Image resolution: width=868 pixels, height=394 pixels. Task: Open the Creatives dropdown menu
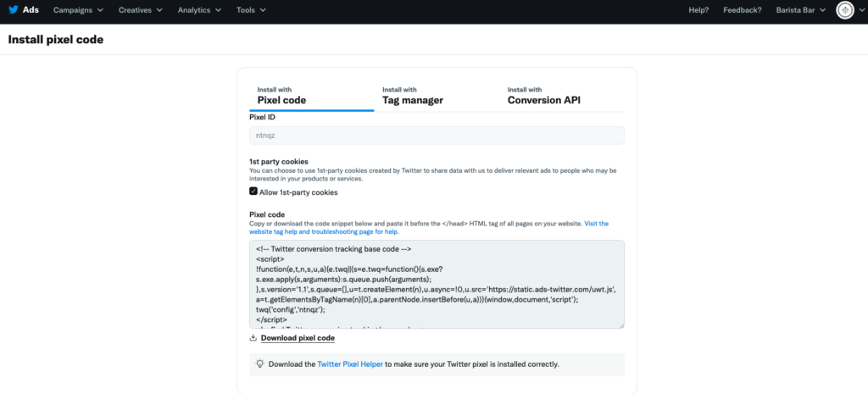[141, 10]
